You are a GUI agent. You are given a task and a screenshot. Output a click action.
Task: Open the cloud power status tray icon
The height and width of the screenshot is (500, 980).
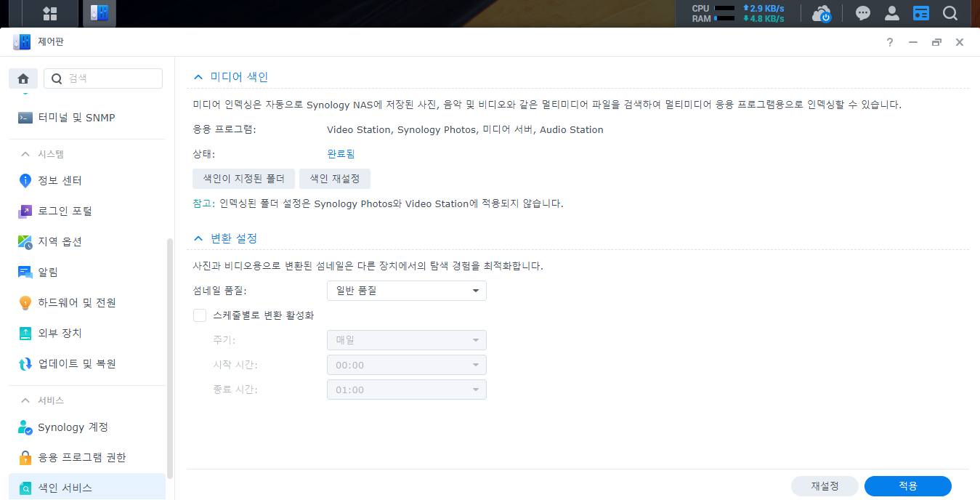coord(822,13)
